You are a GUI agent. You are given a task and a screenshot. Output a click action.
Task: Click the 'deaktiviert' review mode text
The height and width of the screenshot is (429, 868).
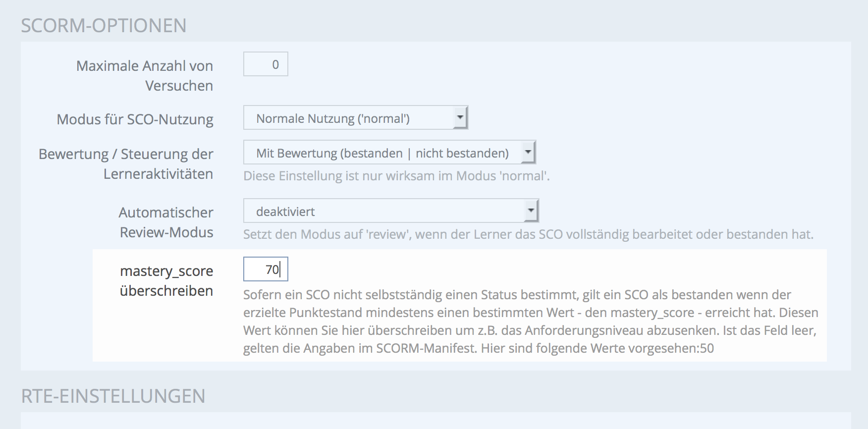pos(285,212)
